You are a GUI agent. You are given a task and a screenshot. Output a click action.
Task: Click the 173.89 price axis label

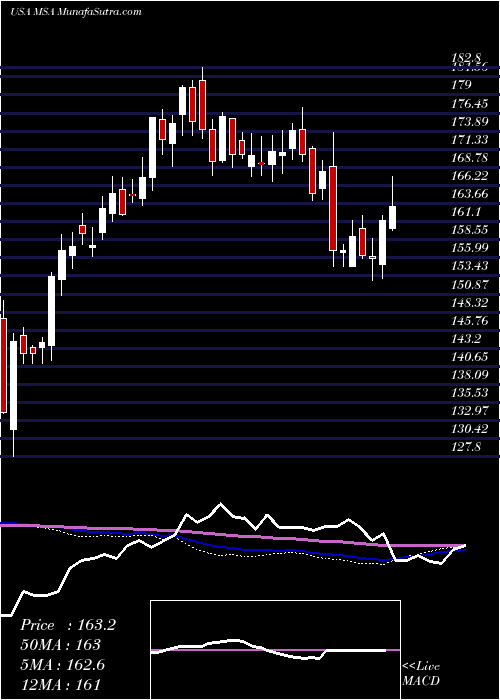point(471,122)
